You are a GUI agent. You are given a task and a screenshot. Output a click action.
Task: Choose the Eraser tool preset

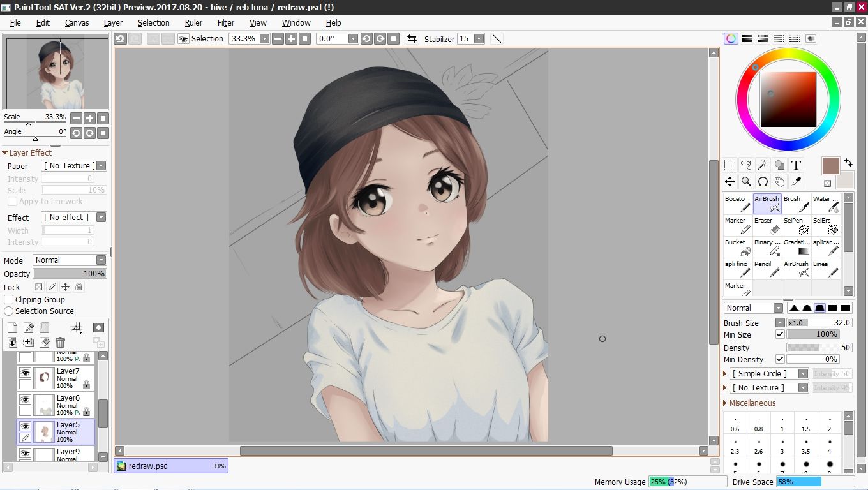(767, 226)
